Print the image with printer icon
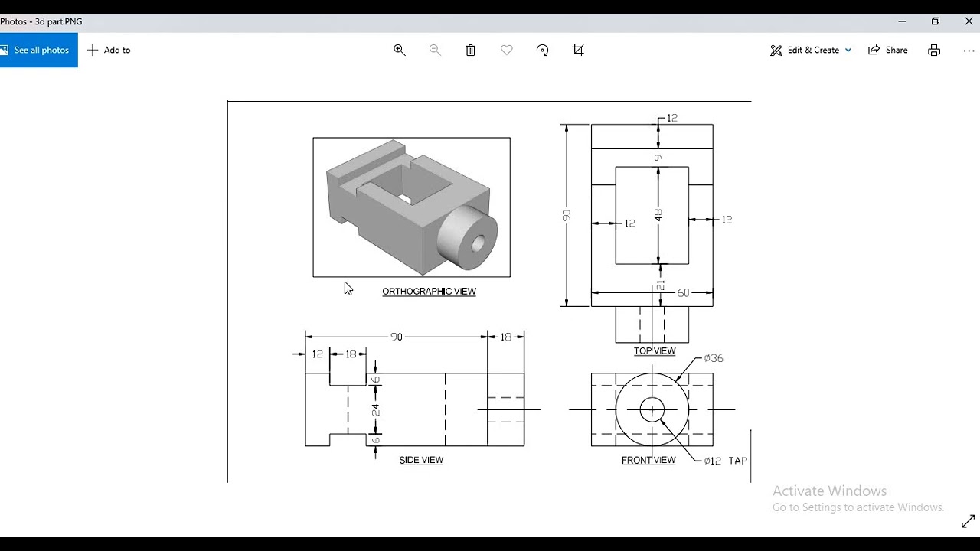The height and width of the screenshot is (551, 980). 934,50
